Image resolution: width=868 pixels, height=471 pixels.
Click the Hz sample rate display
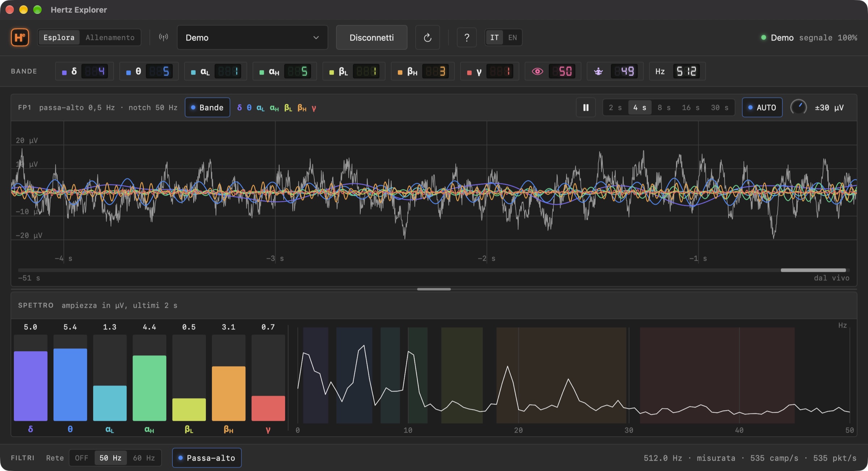(677, 71)
